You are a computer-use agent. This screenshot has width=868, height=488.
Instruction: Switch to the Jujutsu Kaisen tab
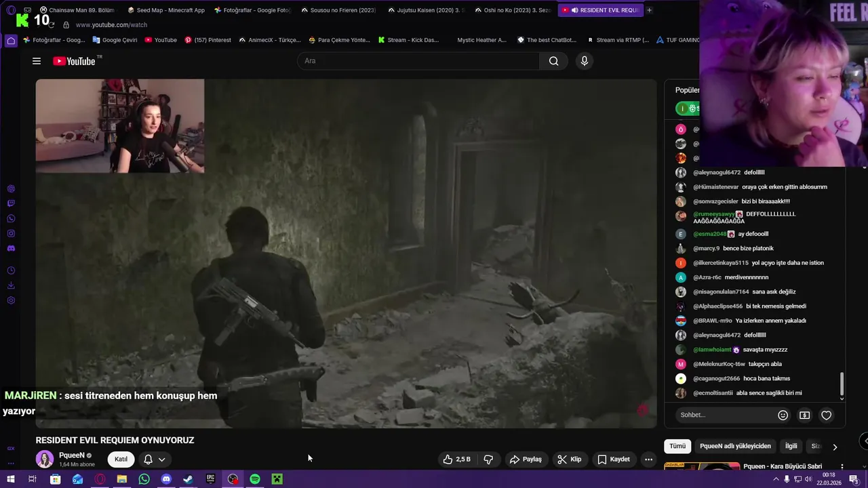coord(426,10)
